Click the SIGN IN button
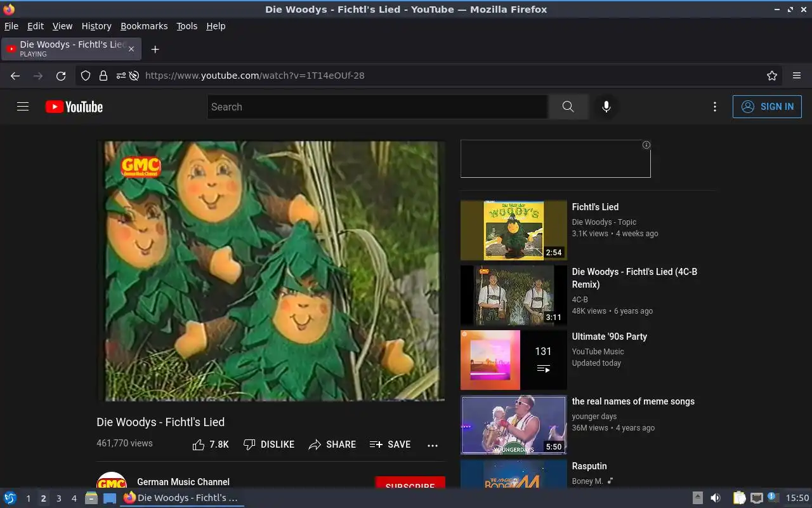 (x=767, y=107)
